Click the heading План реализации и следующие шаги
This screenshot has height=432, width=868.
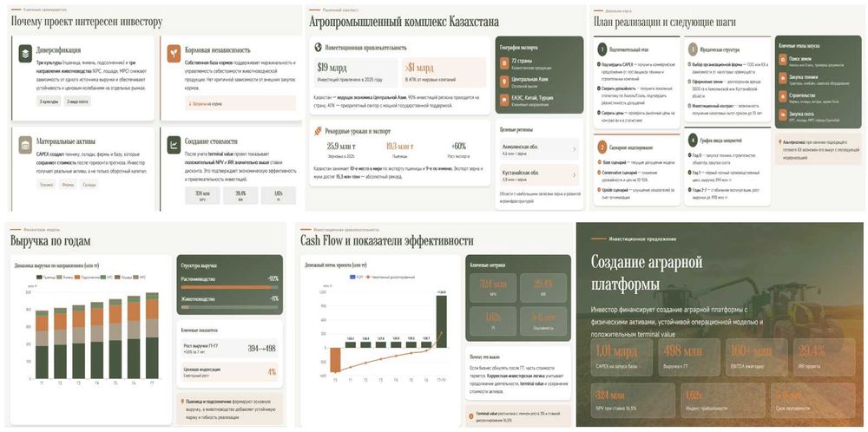[x=665, y=23]
